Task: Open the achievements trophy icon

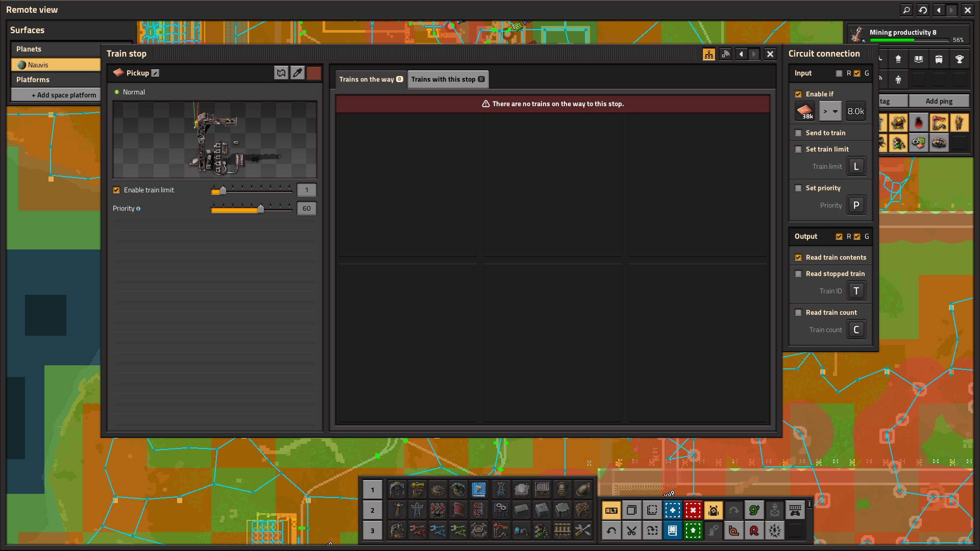Action: click(959, 59)
